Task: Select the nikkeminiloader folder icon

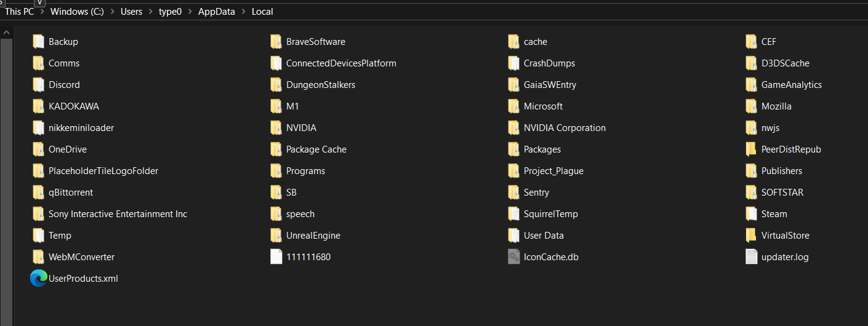Action: click(x=38, y=128)
